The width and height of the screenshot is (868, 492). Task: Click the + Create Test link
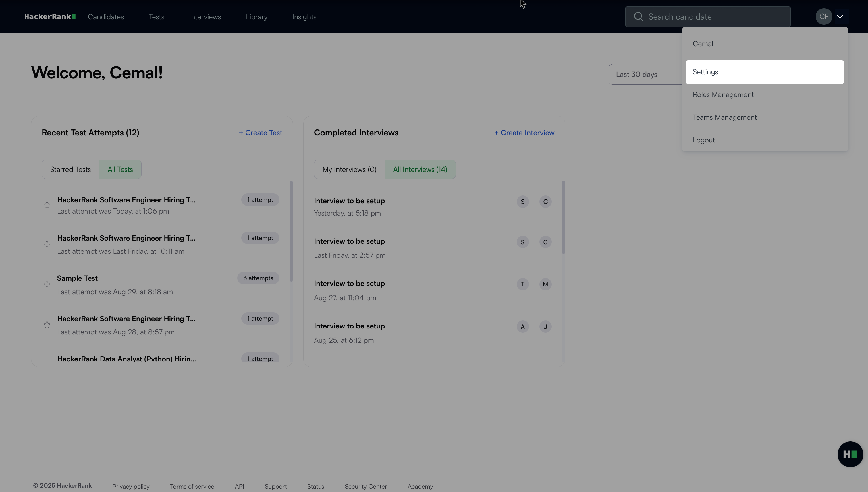[260, 133]
